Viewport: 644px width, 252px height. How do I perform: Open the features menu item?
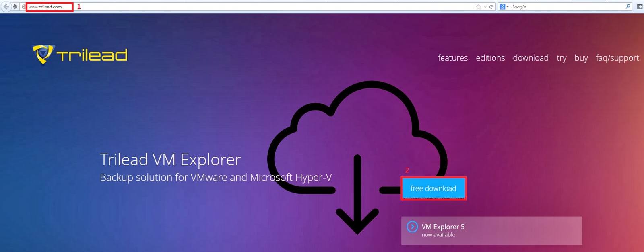pyautogui.click(x=453, y=58)
